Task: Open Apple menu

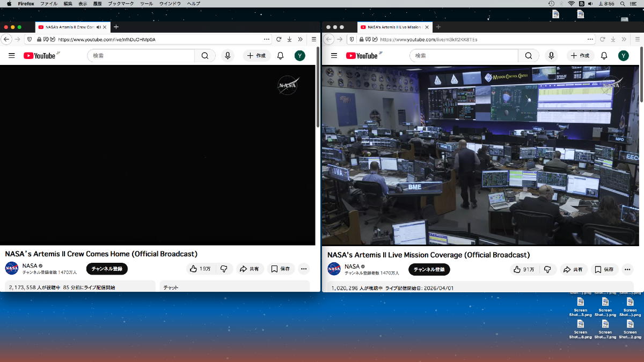Action: click(x=9, y=3)
